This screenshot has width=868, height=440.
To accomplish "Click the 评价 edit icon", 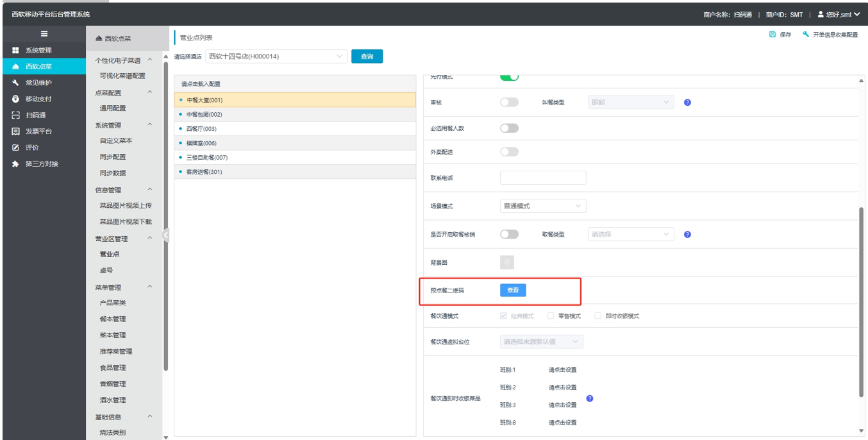I will (x=15, y=148).
